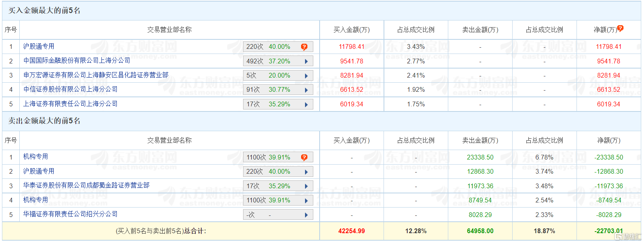The image size is (644, 243).
Task: Expand the arrow for 中信证券股份有限公司上海分公司
Action: (306, 90)
